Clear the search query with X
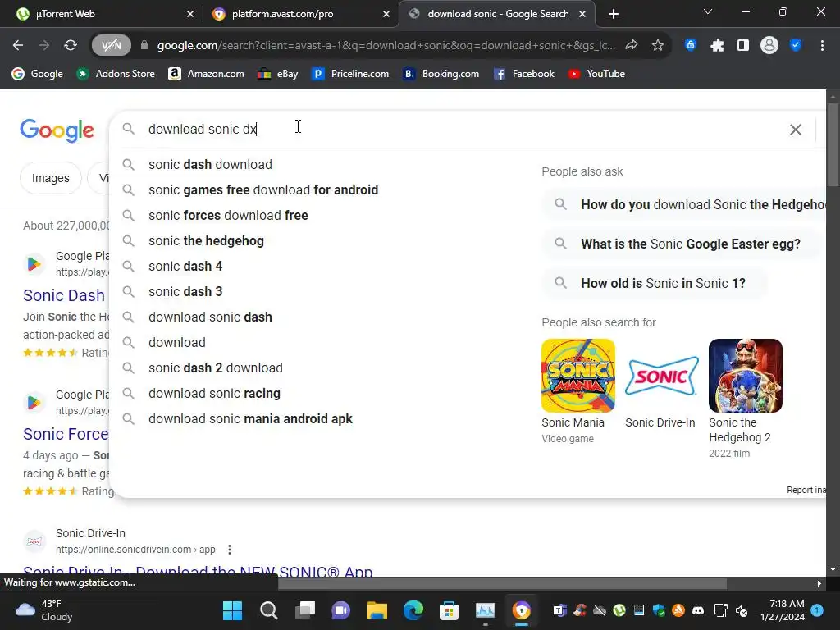840x630 pixels. click(795, 129)
